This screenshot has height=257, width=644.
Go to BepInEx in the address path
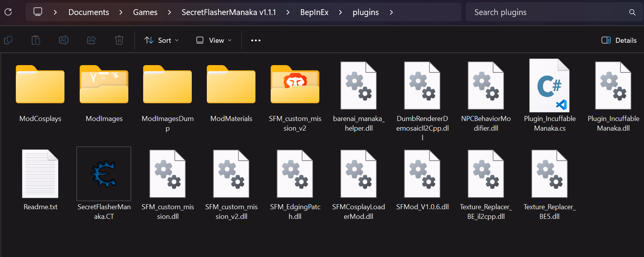click(314, 12)
